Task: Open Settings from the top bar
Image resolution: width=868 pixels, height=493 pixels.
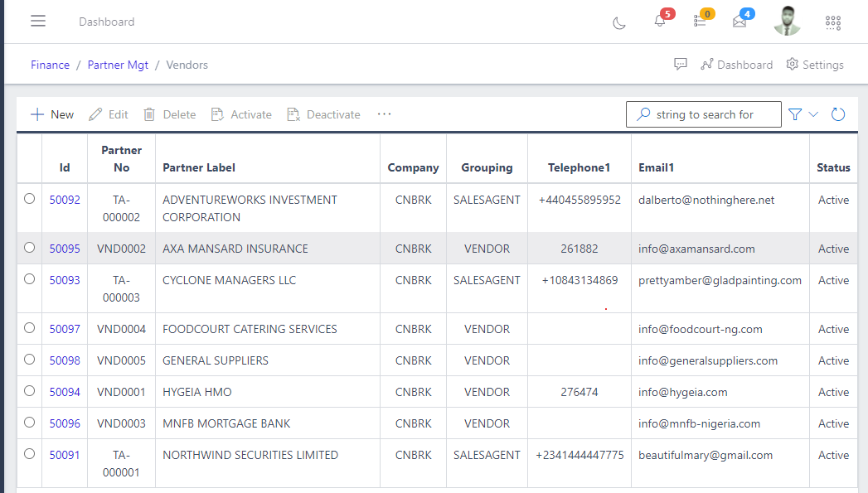Action: tap(815, 64)
